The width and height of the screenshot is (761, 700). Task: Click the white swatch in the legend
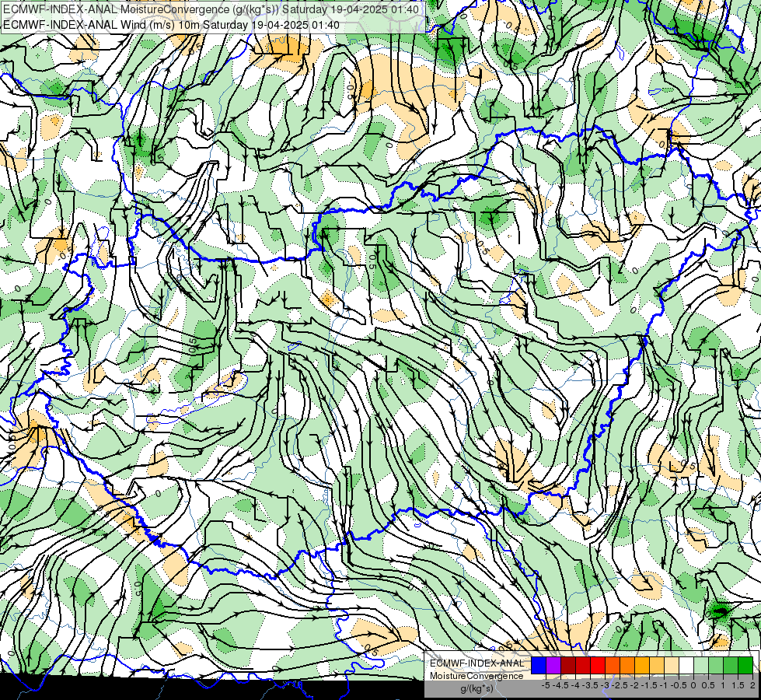click(x=686, y=665)
